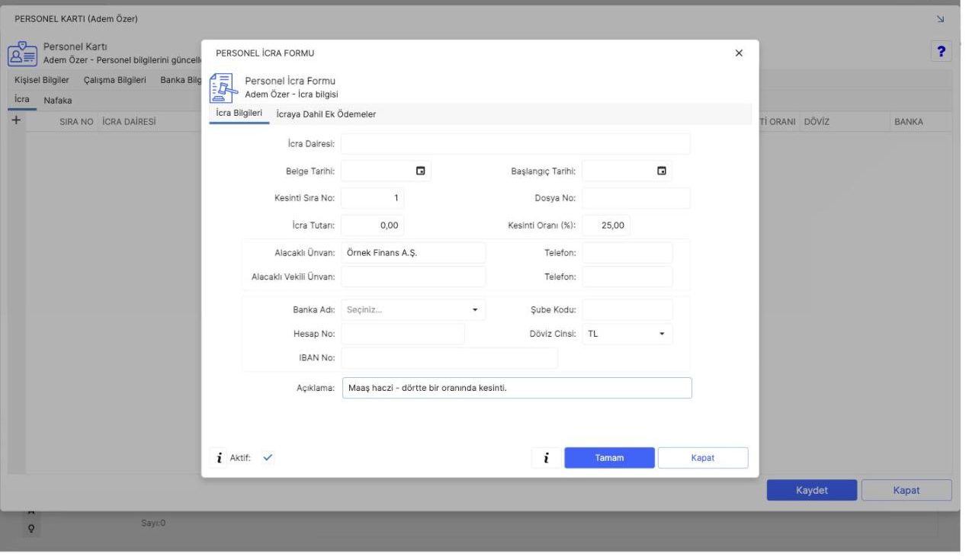Click Kapat button in İcra form
The height and width of the screenshot is (560, 969).
(x=703, y=458)
